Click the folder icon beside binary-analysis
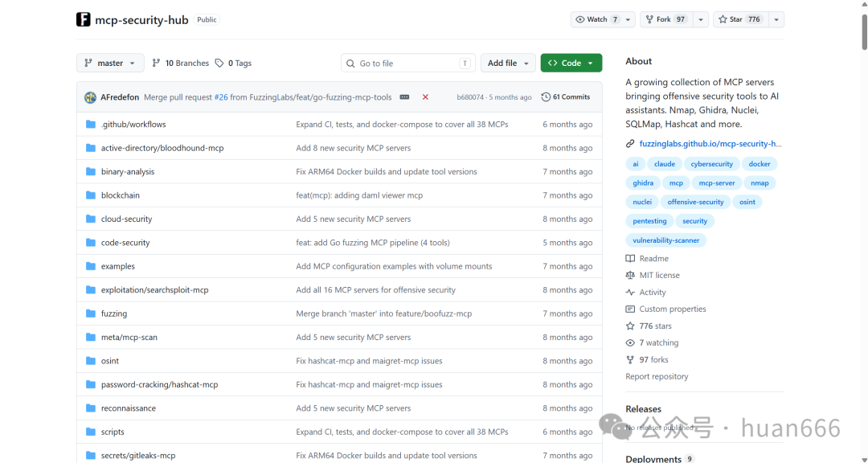Viewport: 868px width, 463px height. 91,172
